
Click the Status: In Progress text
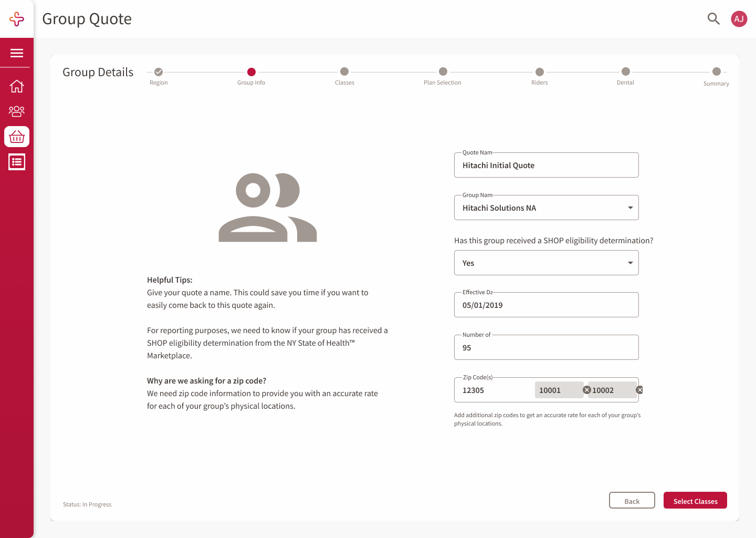point(87,504)
